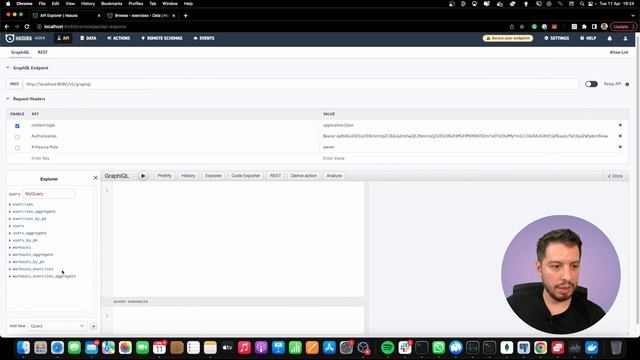Switch to the ACTIONS tab
The height and width of the screenshot is (360, 640).
coord(118,38)
